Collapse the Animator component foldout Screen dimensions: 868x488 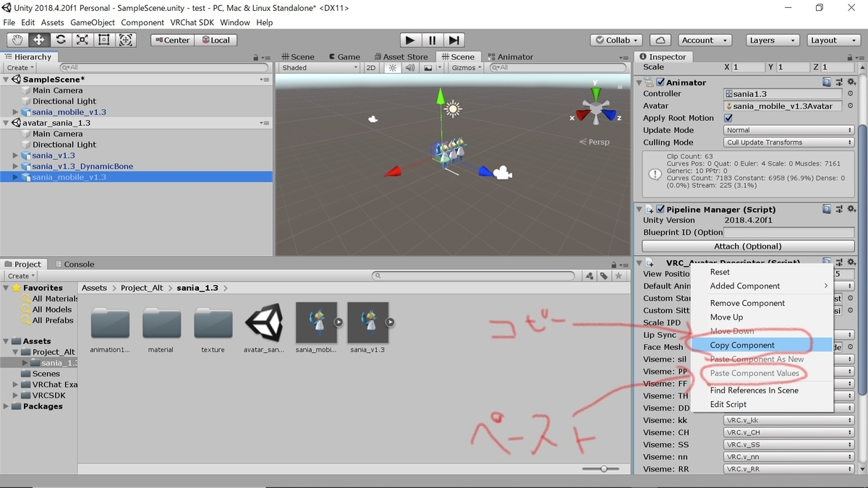coord(639,82)
